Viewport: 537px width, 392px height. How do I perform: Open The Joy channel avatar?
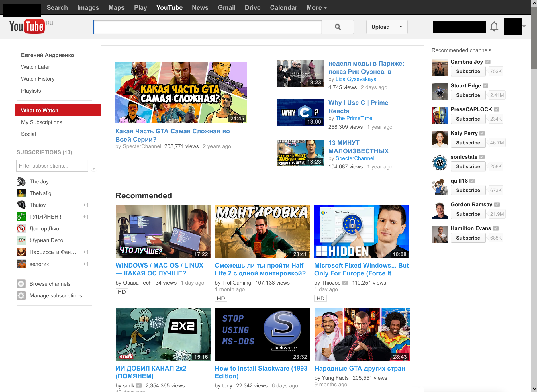point(21,181)
